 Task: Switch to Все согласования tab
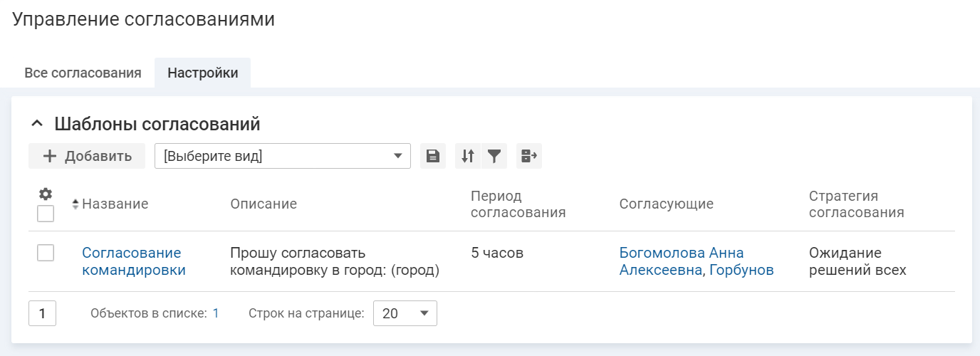pos(83,73)
